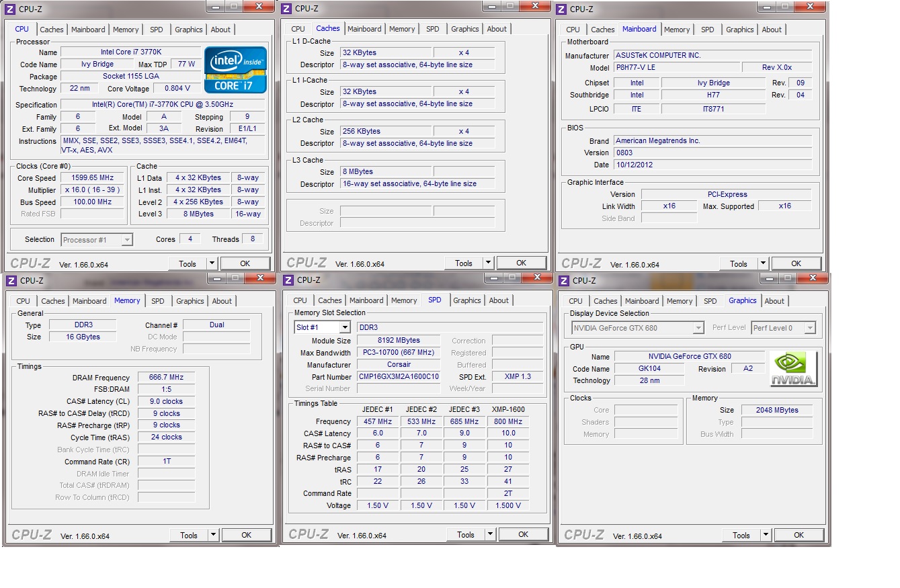
Task: Click OK in the Mainboard tab window
Action: pyautogui.click(x=796, y=263)
